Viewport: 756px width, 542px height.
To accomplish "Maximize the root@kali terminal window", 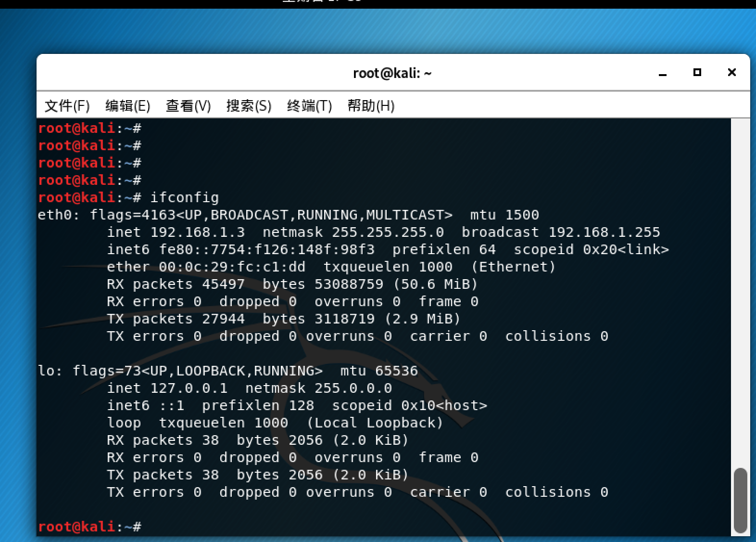I will pyautogui.click(x=697, y=73).
